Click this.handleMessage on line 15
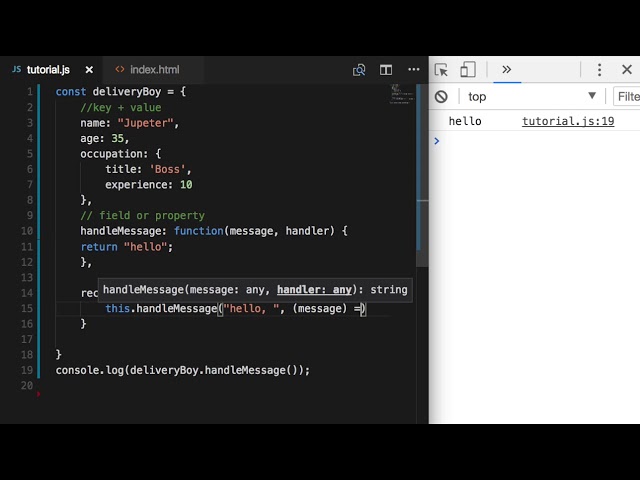Viewport: 640px width, 480px height. pos(161,309)
